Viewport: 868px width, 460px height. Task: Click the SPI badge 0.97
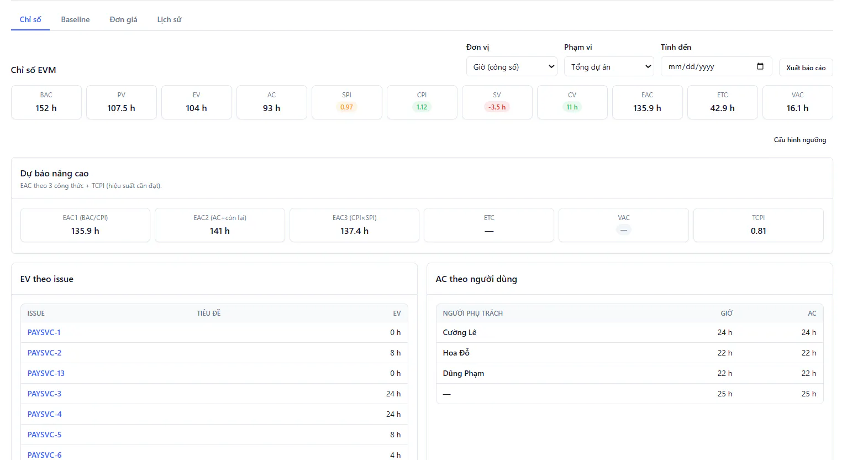pyautogui.click(x=346, y=107)
